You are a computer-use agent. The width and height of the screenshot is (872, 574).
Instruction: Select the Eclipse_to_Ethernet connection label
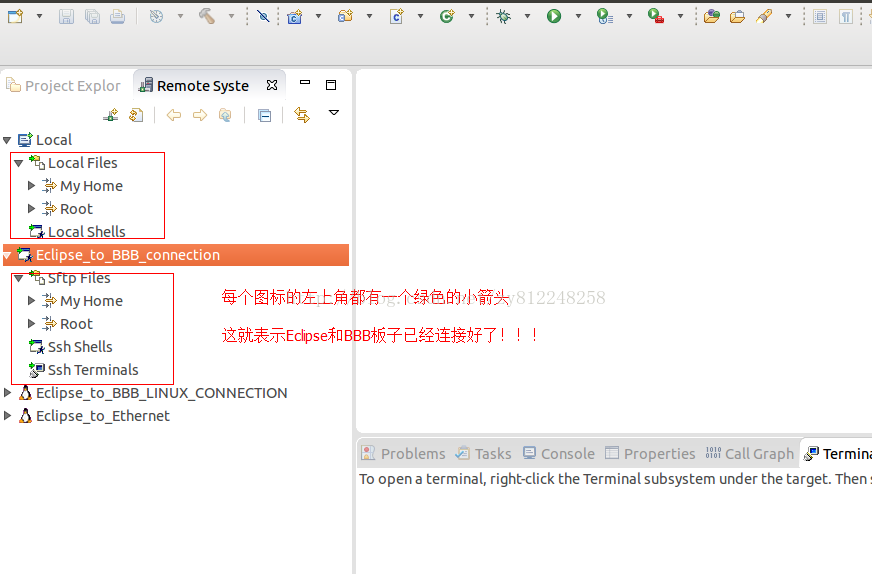103,415
